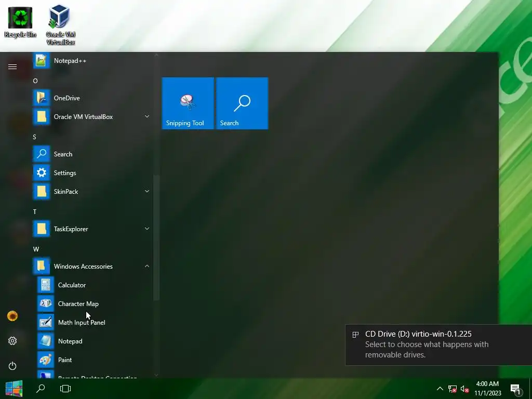The width and height of the screenshot is (532, 399).
Task: Jump to letter S section header
Action: [x=35, y=137]
